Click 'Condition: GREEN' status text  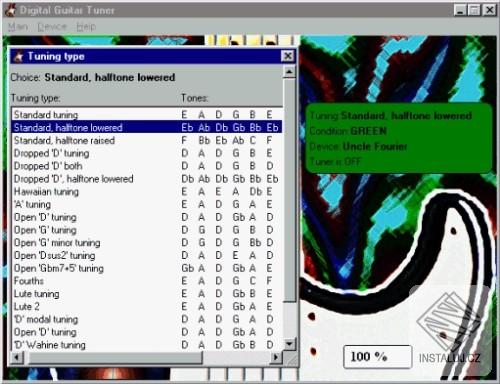pyautogui.click(x=348, y=131)
